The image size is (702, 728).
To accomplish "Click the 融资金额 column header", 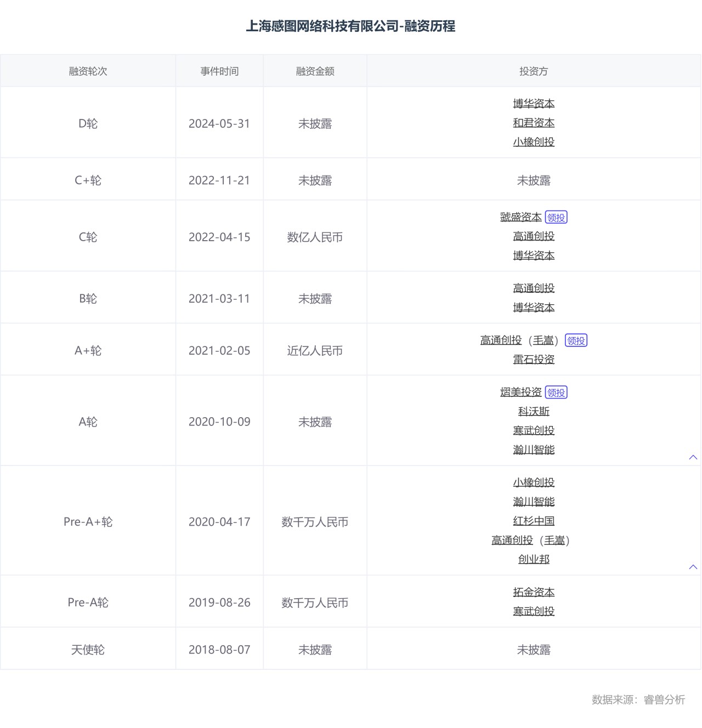I will 315,71.
